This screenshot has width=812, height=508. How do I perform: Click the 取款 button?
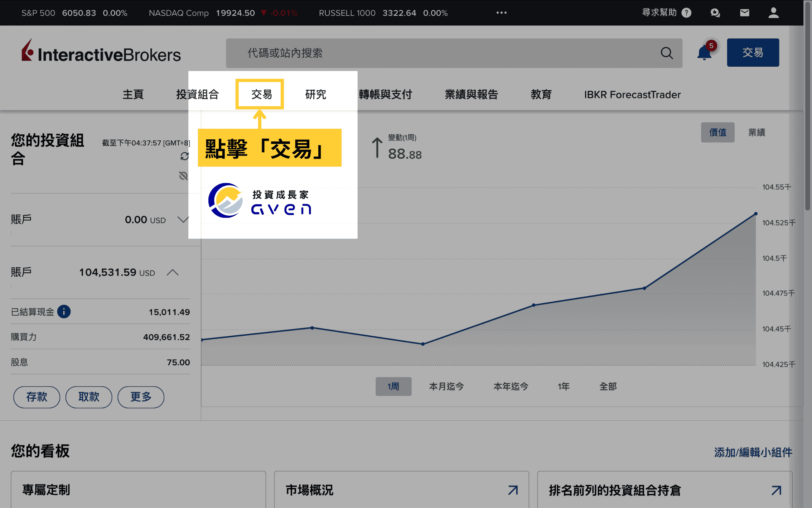click(88, 397)
